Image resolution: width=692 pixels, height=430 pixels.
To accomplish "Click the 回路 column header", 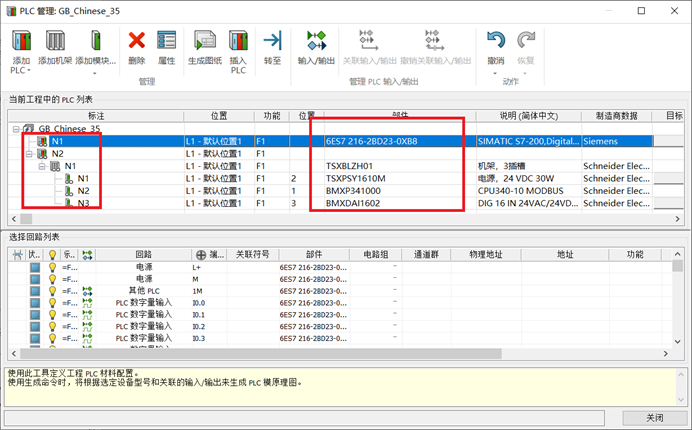I will (143, 254).
